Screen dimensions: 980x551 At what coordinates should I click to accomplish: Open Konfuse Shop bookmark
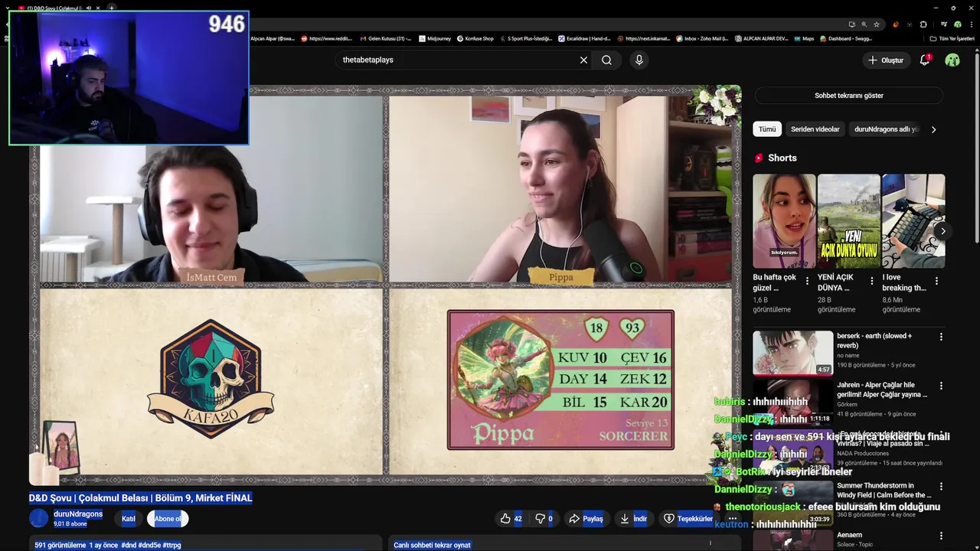[475, 38]
